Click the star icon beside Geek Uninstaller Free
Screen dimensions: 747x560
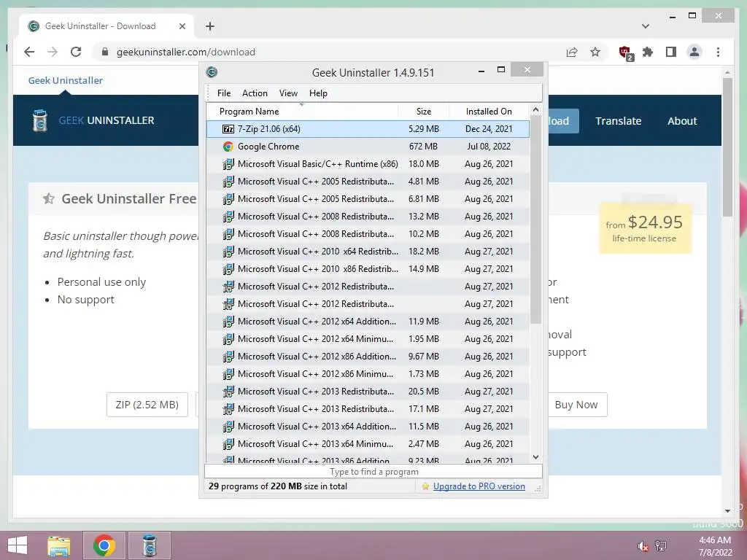click(x=49, y=198)
